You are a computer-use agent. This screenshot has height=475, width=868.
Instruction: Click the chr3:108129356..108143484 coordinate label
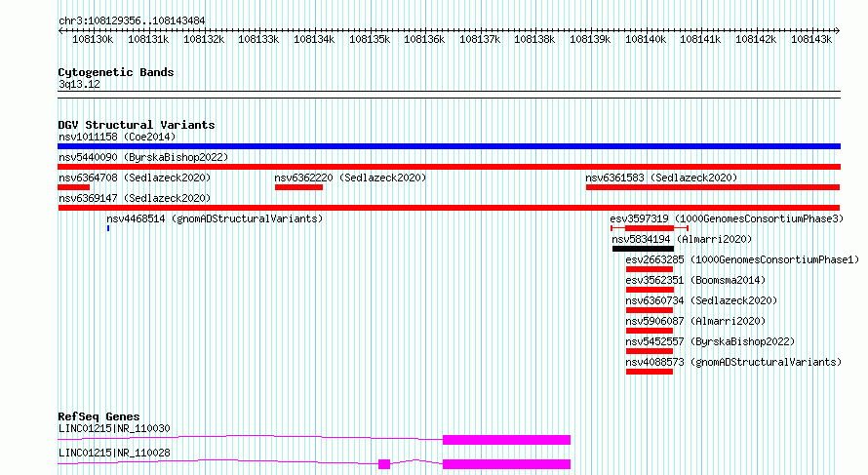(132, 21)
